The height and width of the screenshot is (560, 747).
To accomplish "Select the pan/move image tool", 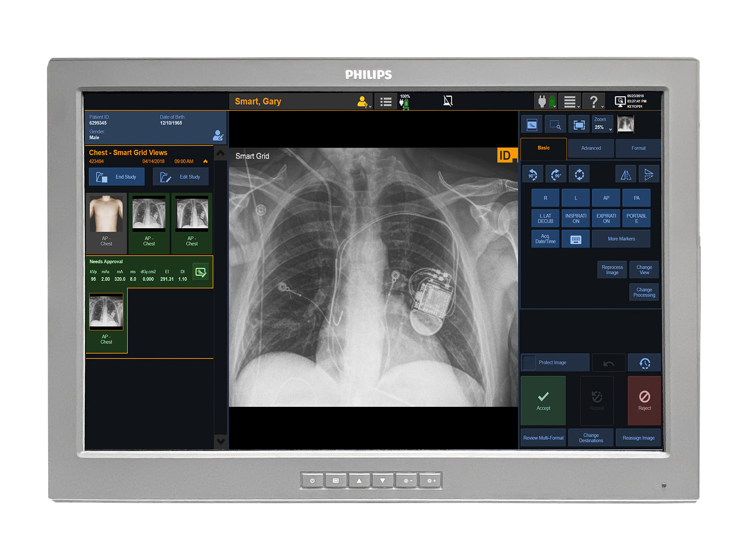I will tap(531, 124).
